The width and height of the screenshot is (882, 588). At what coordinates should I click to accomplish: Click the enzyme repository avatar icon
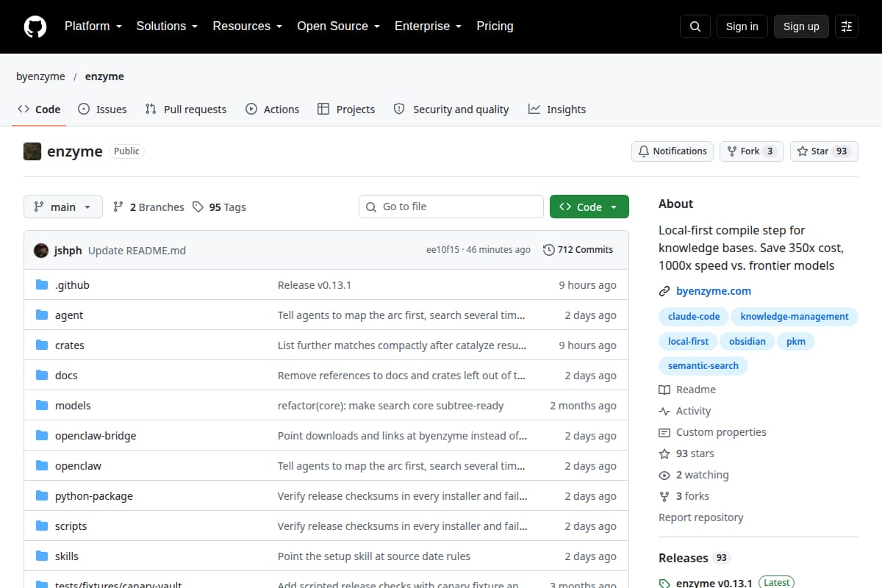32,151
